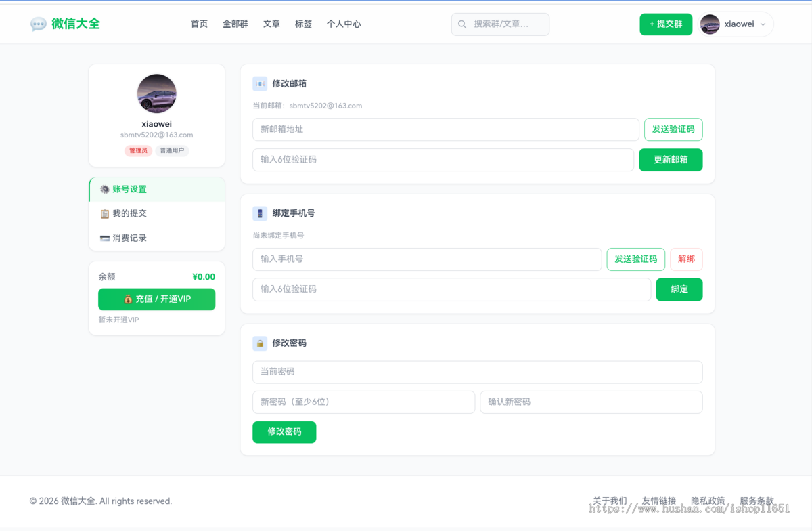The image size is (812, 531).
Task: Click the 修改密码 lock icon
Action: (260, 343)
